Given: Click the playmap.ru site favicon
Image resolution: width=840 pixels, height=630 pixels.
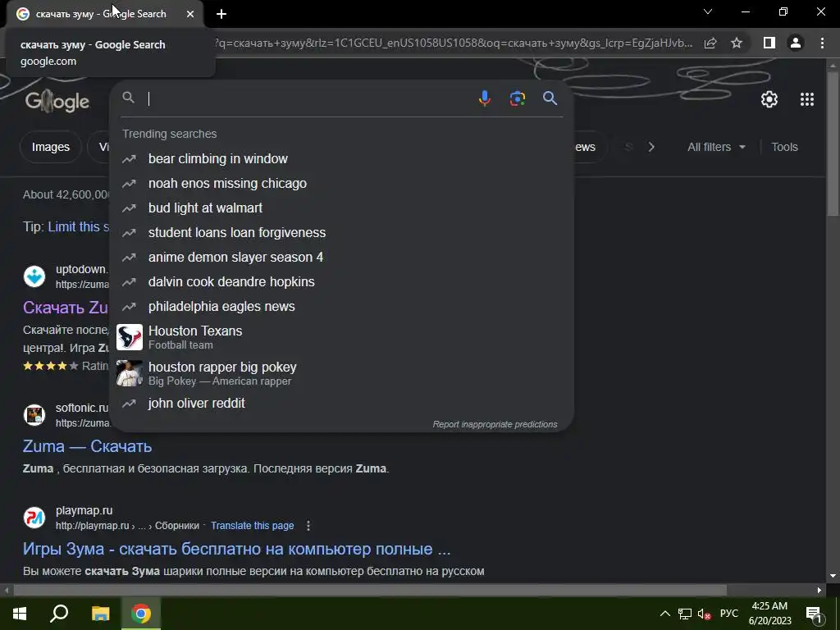Looking at the screenshot, I should point(34,518).
